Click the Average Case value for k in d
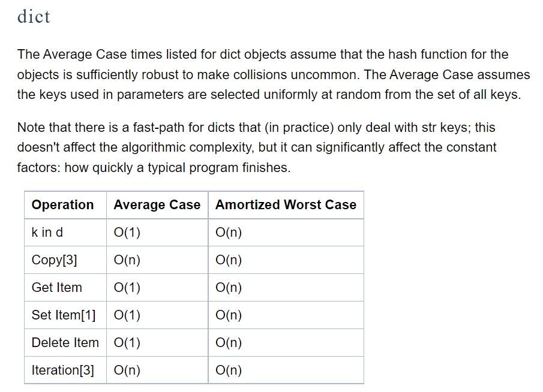Image resolution: width=543 pixels, height=392 pixels. [127, 233]
